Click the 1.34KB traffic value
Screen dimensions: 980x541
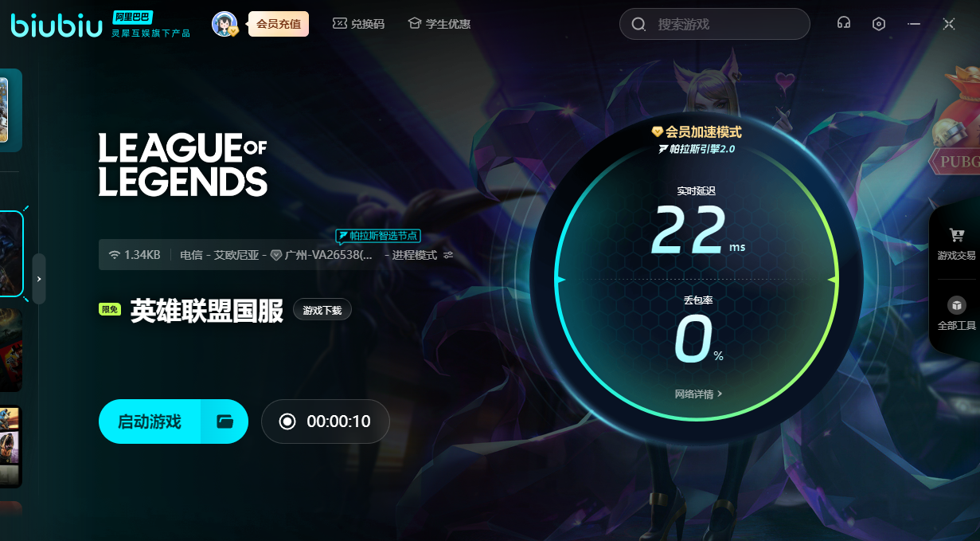click(143, 255)
